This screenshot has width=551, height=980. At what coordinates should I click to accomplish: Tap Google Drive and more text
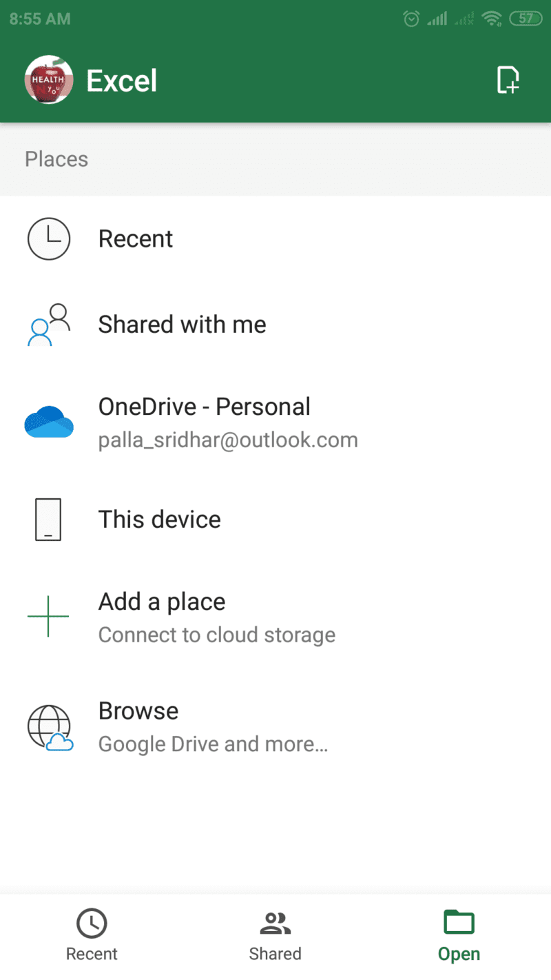pyautogui.click(x=213, y=744)
